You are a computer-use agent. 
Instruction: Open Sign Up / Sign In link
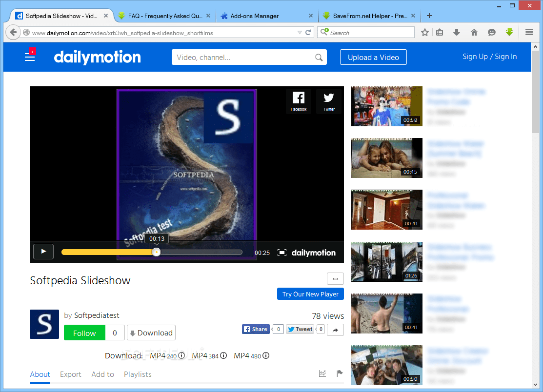click(490, 57)
